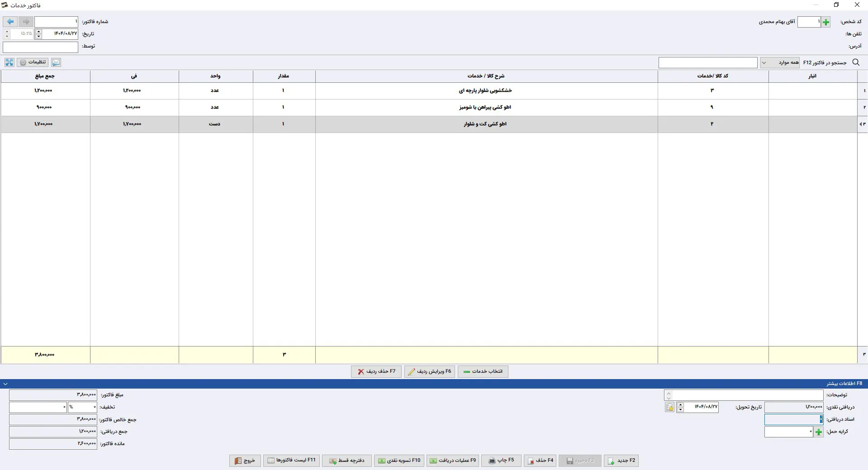Screen dimensions: 868x470
Task: Click the F5 چاپ print button
Action: pyautogui.click(x=501, y=461)
